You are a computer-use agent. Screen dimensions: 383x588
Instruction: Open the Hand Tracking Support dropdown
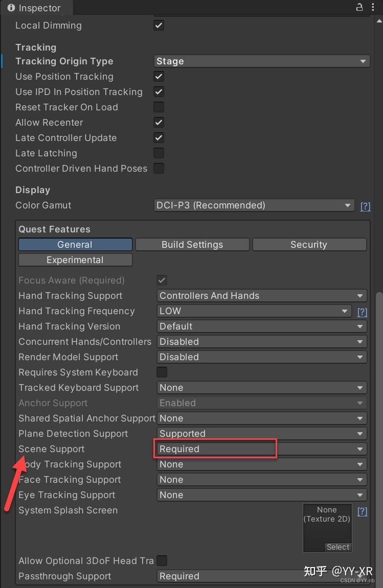(261, 295)
